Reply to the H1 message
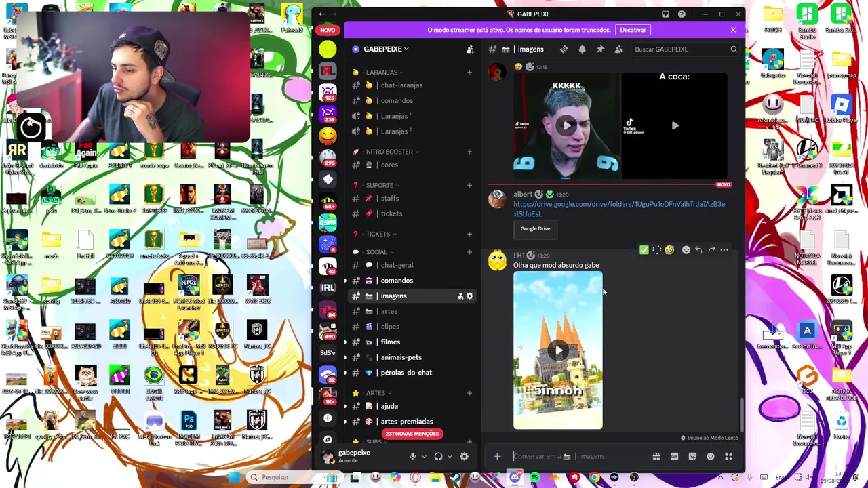The image size is (868, 488). (698, 250)
